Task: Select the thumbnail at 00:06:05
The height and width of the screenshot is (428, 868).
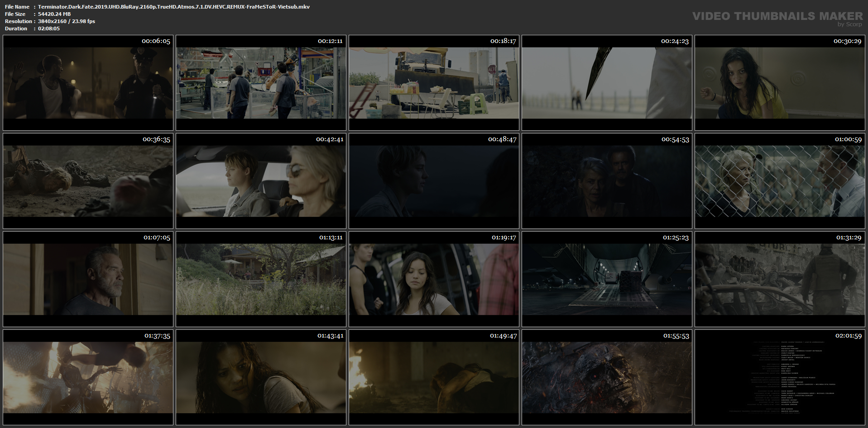Action: point(88,83)
